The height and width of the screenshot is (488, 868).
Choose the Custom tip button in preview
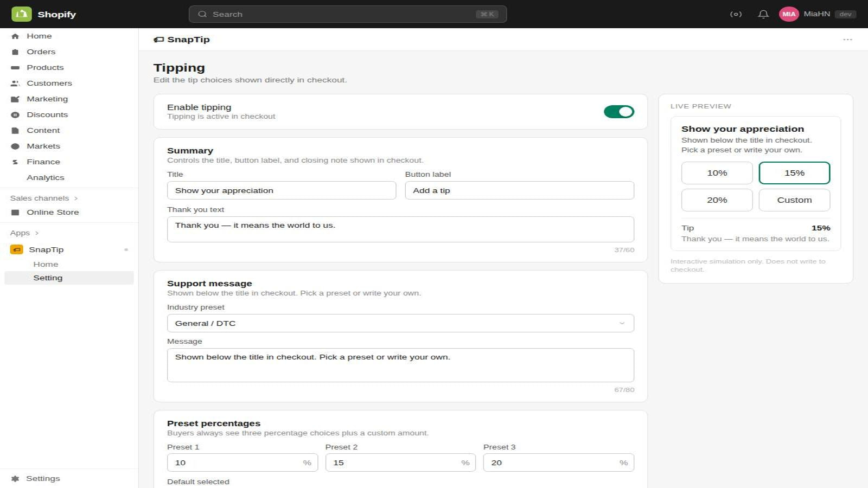[x=794, y=200]
